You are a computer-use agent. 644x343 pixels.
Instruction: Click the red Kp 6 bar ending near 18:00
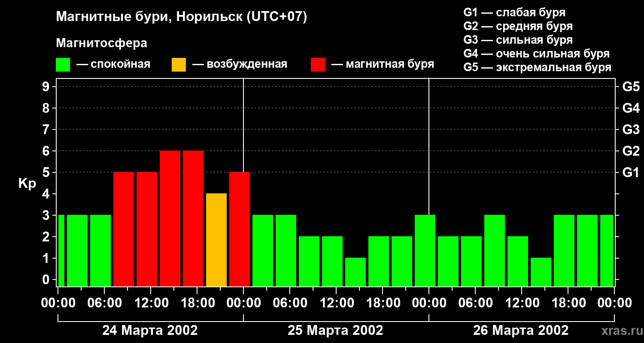(x=193, y=218)
